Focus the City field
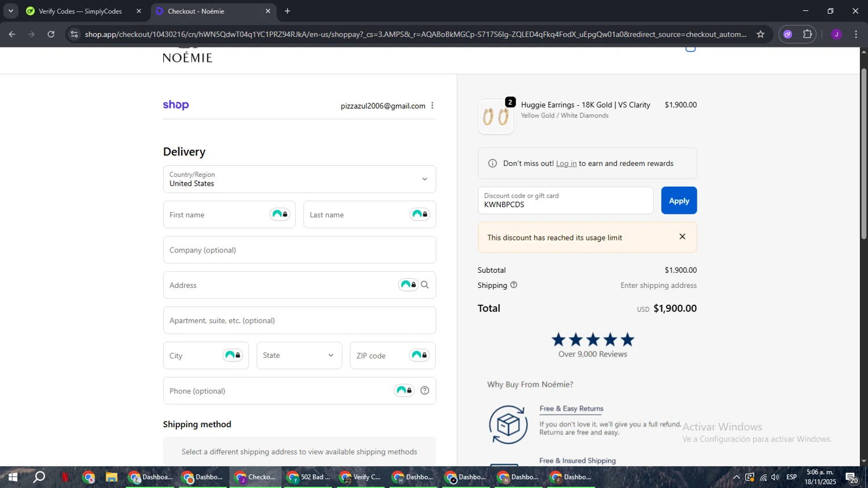 [x=205, y=356]
